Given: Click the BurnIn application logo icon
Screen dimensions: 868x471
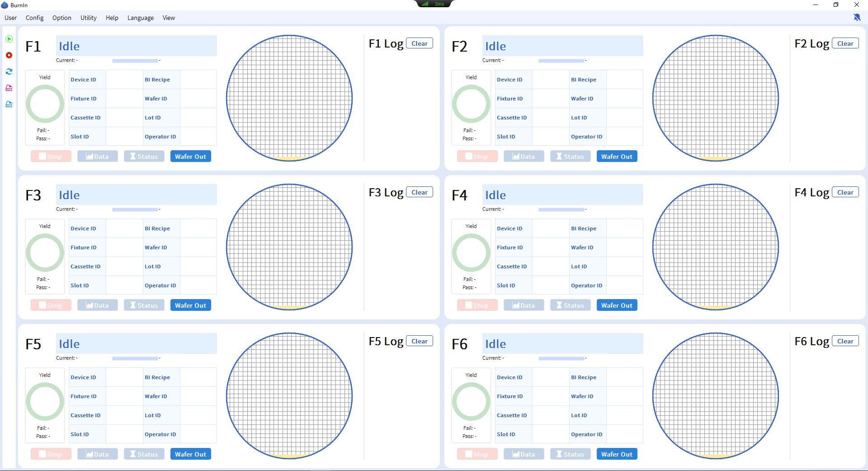Looking at the screenshot, I should coord(5,5).
